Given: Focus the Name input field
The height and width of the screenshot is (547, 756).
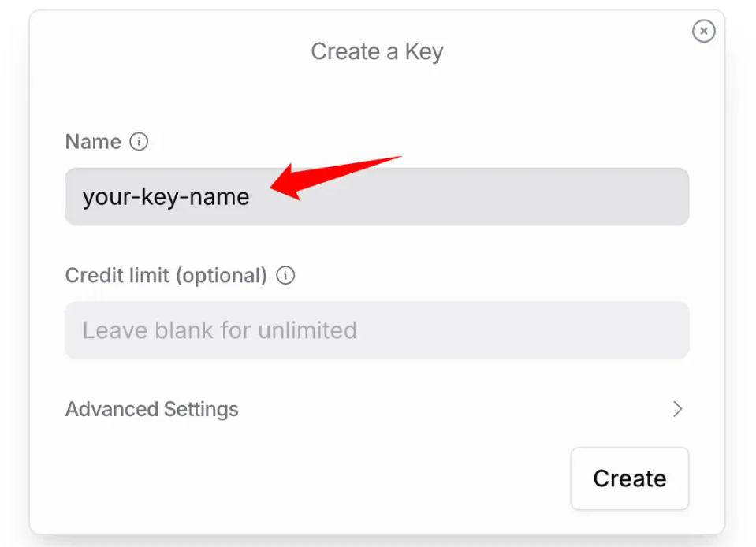Looking at the screenshot, I should point(377,196).
